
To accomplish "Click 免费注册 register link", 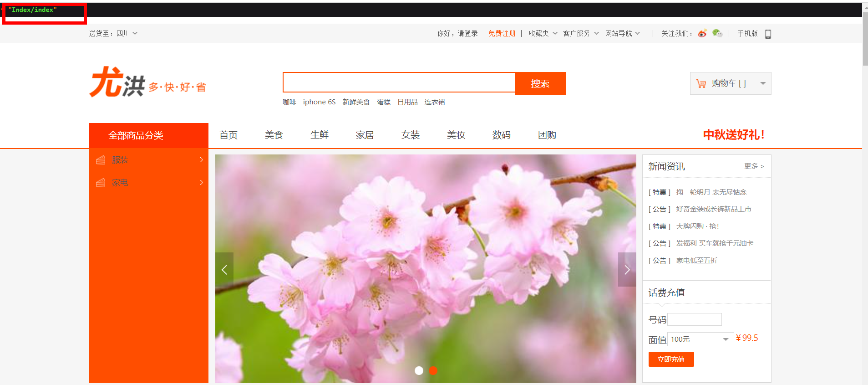I will pyautogui.click(x=502, y=33).
